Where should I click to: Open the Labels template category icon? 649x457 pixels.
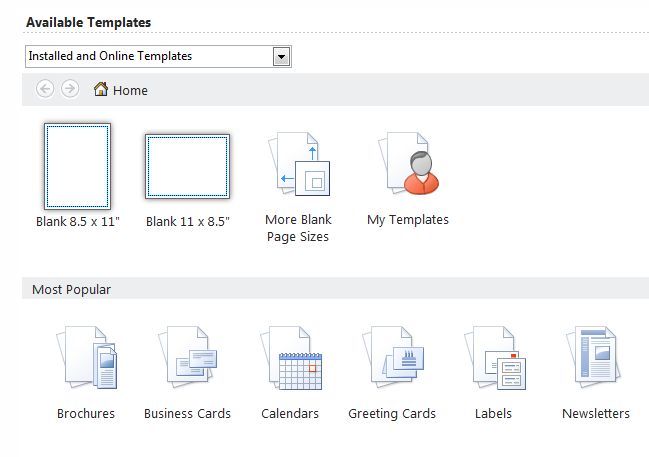click(495, 358)
